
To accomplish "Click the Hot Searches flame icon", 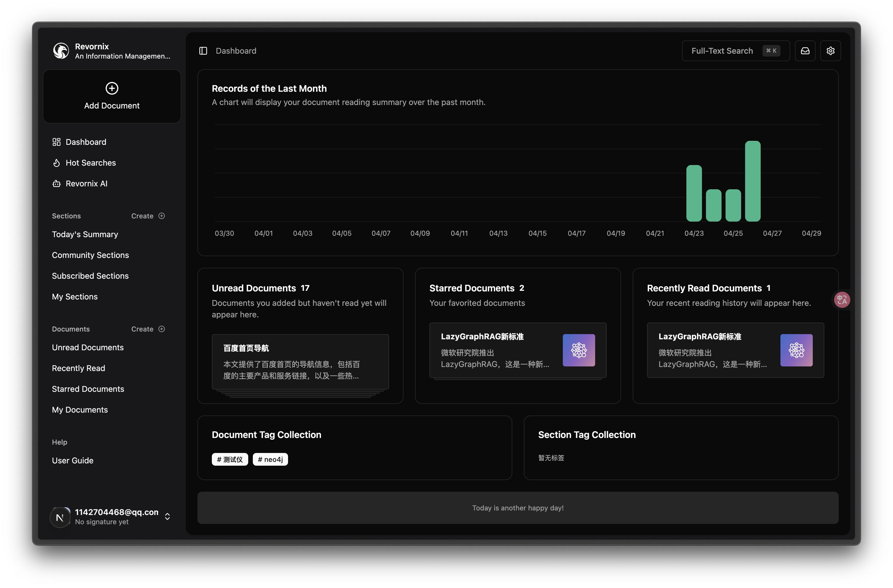I will point(56,163).
